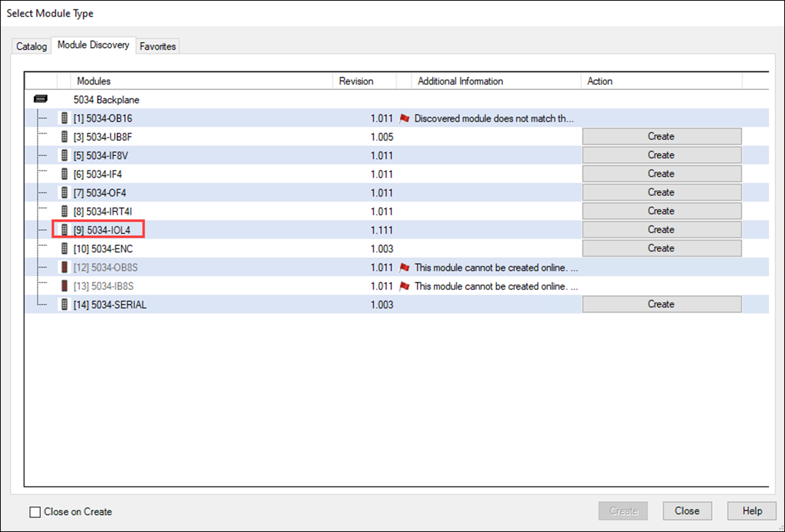Click Create for the 5034-ENC module
Image resolution: width=785 pixels, height=532 pixels.
(662, 248)
